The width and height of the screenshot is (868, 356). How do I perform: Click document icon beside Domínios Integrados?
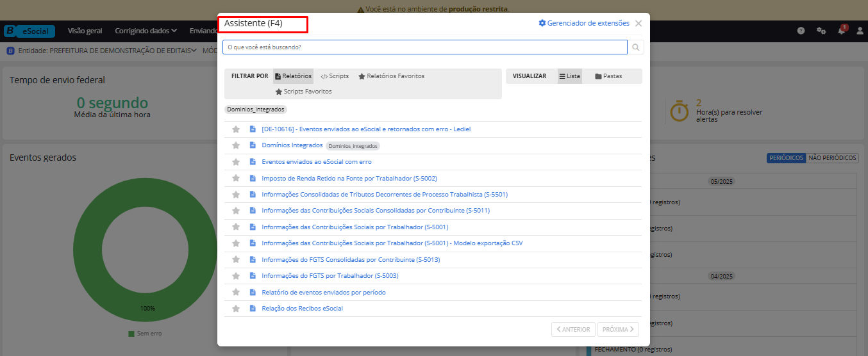tap(253, 145)
